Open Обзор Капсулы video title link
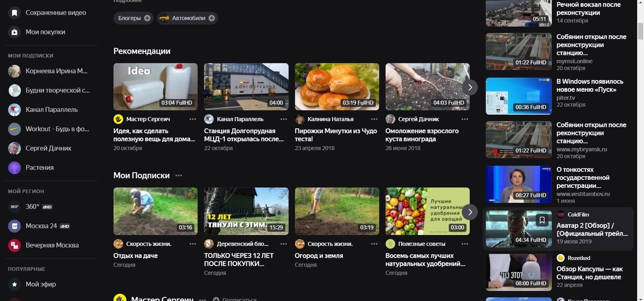The width and height of the screenshot is (644, 301). [x=589, y=273]
